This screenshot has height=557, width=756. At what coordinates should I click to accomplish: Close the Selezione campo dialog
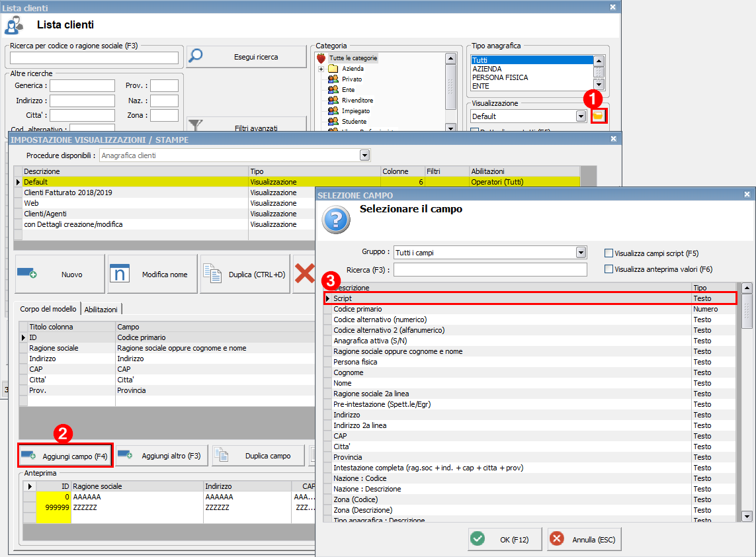click(x=747, y=194)
